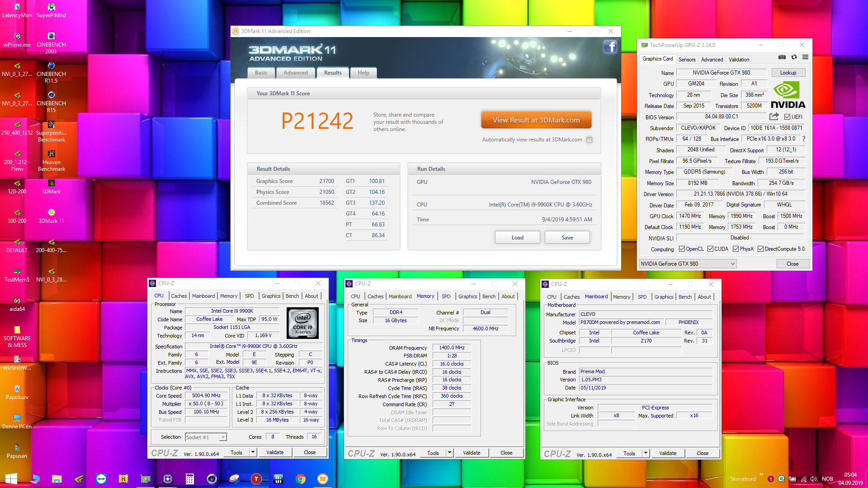Expand hidden system tray icons
The height and width of the screenshot is (488, 868).
point(761,474)
